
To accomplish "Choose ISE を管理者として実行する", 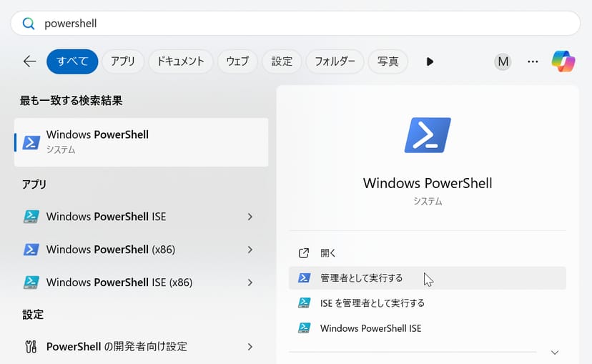I will 372,303.
